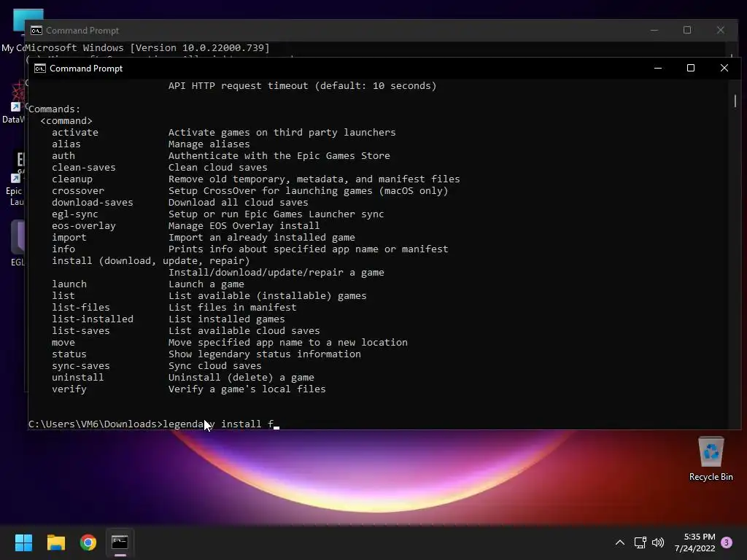Click the 'cleanup' command text

point(72,179)
